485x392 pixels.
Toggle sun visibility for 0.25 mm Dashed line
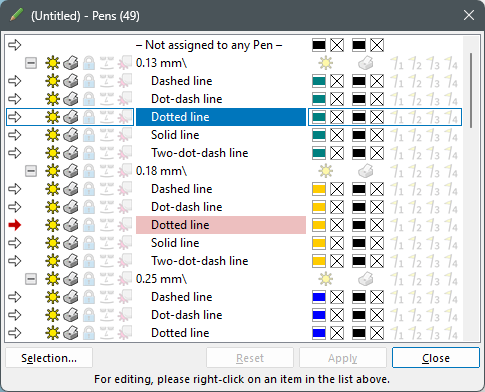pyautogui.click(x=53, y=297)
